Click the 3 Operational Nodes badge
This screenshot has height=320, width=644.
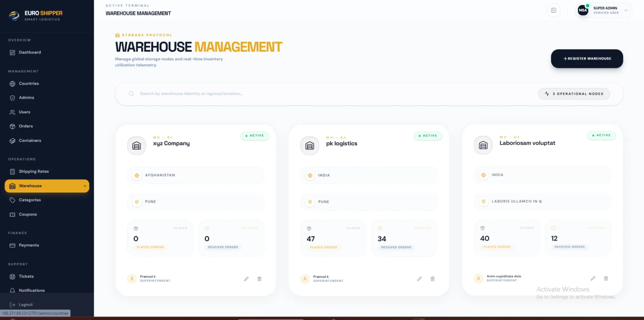(574, 94)
